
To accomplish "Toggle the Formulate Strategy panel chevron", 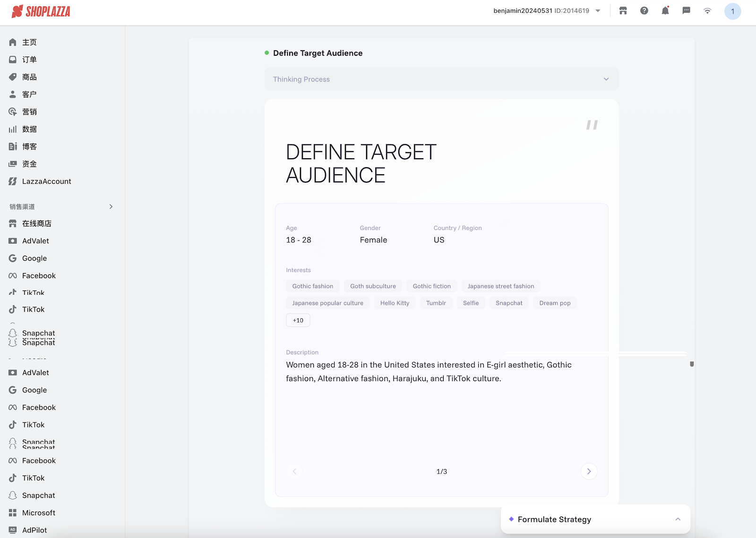I will (678, 519).
